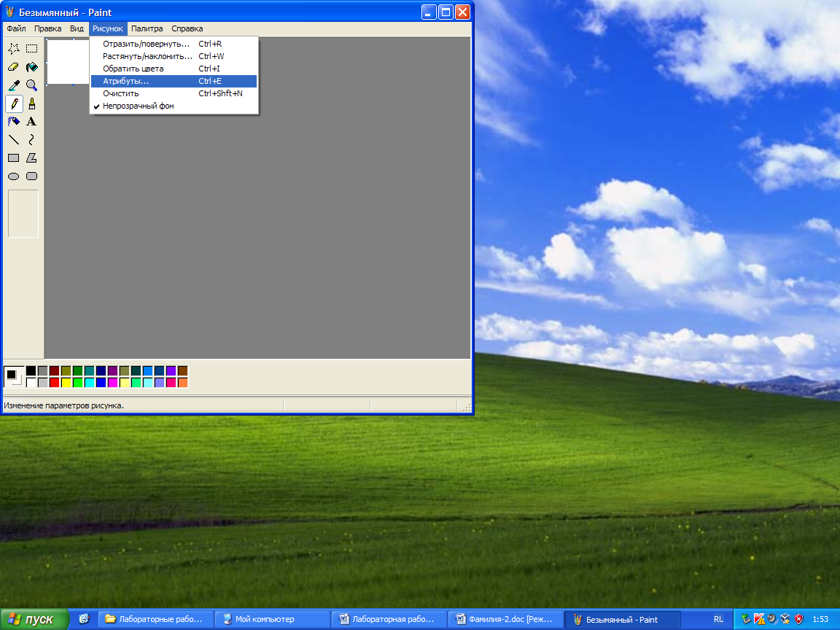Activate the Airbrush spray tool
The width and height of the screenshot is (840, 630).
coord(14,122)
